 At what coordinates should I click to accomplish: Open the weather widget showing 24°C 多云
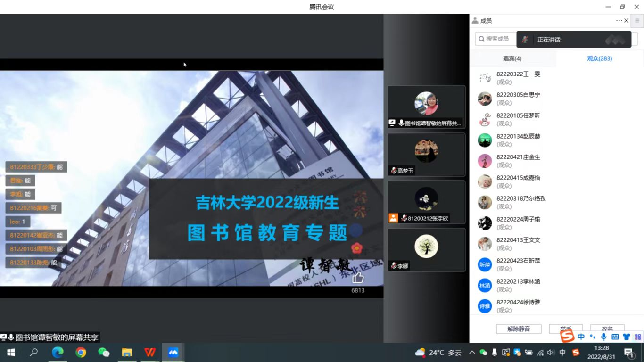tap(438, 353)
